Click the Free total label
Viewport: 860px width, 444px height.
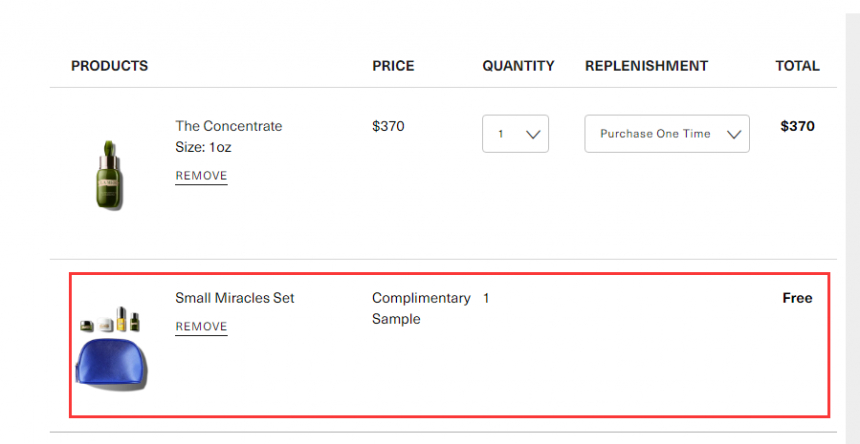tap(797, 298)
